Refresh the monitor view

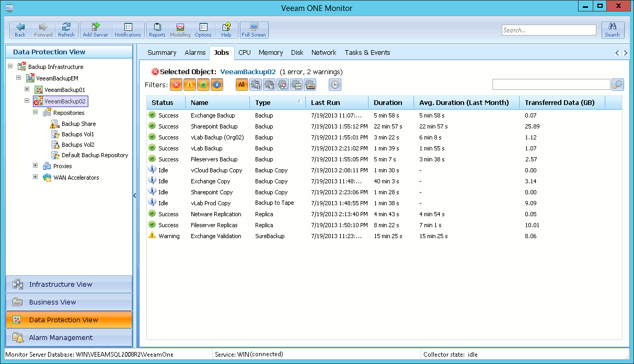pos(66,30)
